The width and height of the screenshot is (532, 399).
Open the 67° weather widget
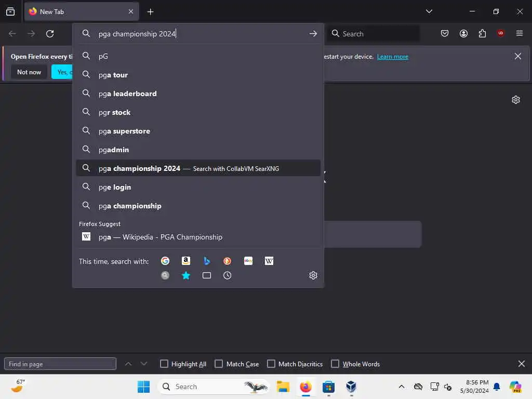[x=18, y=386]
